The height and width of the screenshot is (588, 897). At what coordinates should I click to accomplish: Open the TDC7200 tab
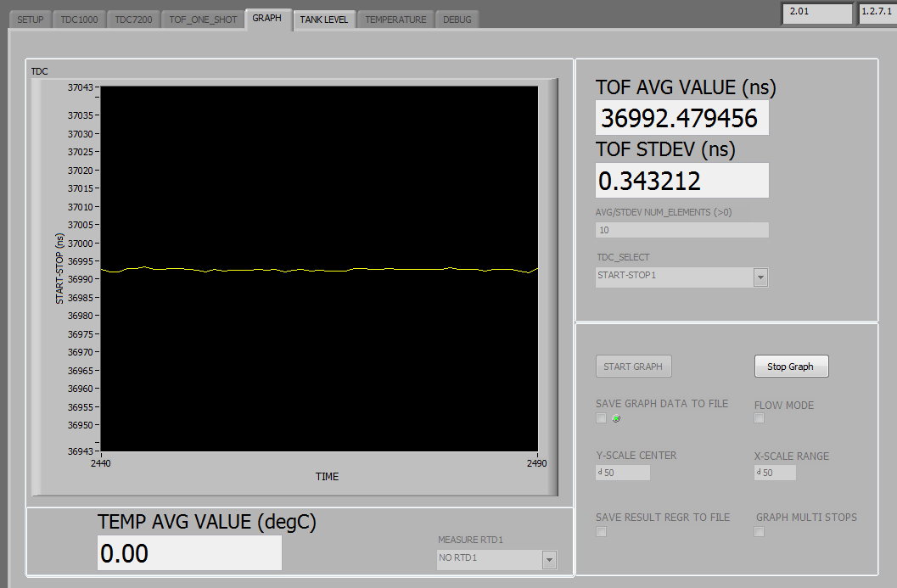coord(133,20)
